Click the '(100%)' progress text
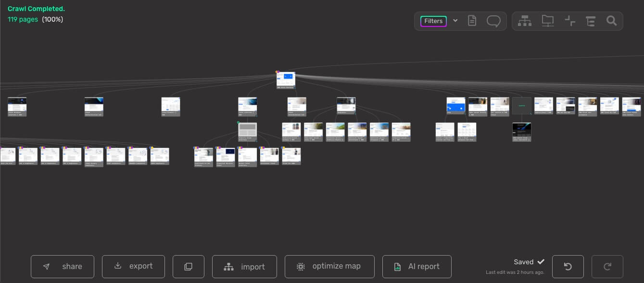This screenshot has height=283, width=644. pos(52,20)
